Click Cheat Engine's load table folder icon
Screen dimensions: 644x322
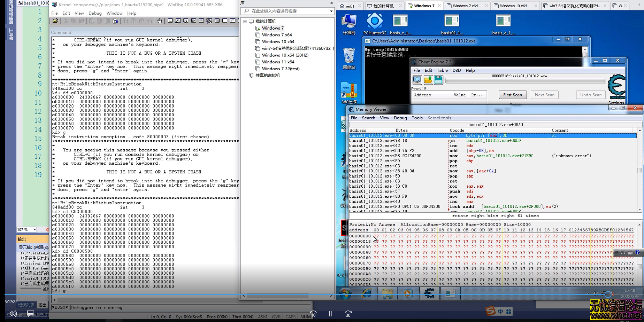point(428,80)
